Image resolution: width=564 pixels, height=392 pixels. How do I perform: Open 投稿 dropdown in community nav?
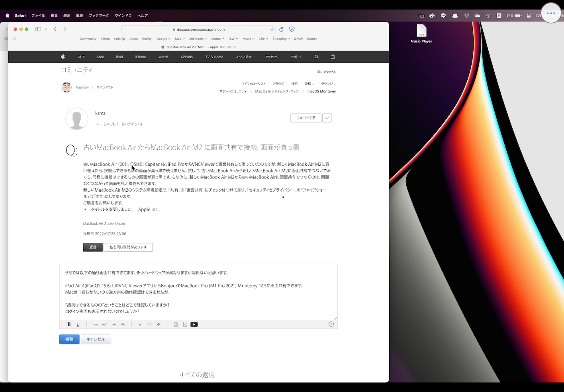coord(309,84)
